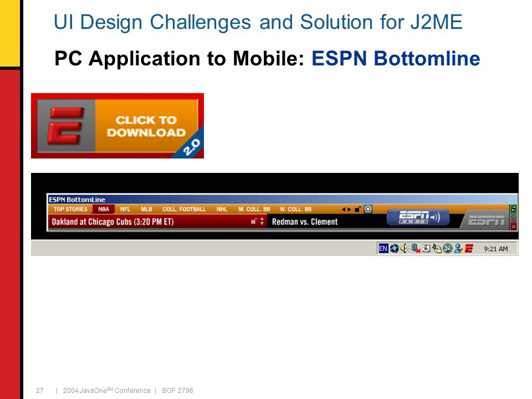
Task: Click the red ESPN E tray icon
Action: 469,249
